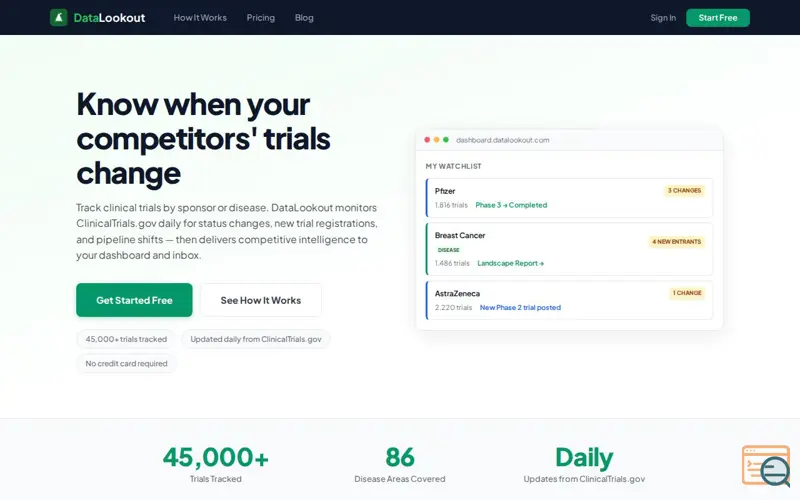800x500 pixels.
Task: Click 'Updated daily from ClinicalTrials.gov' pill
Action: click(256, 339)
